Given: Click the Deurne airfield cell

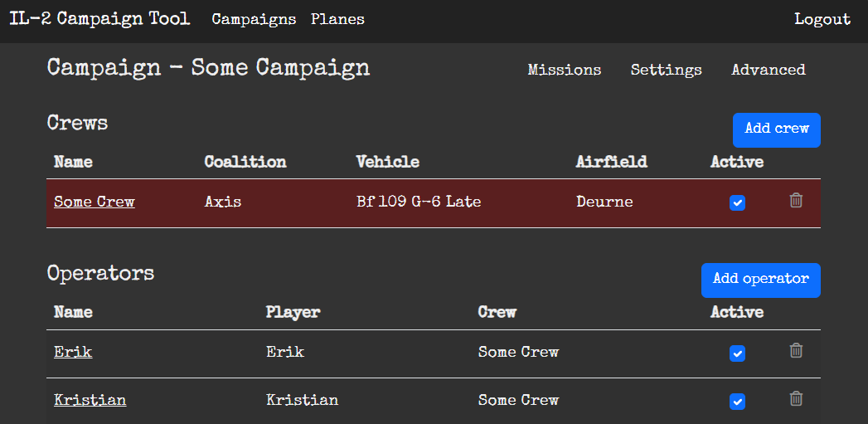Looking at the screenshot, I should (x=604, y=202).
